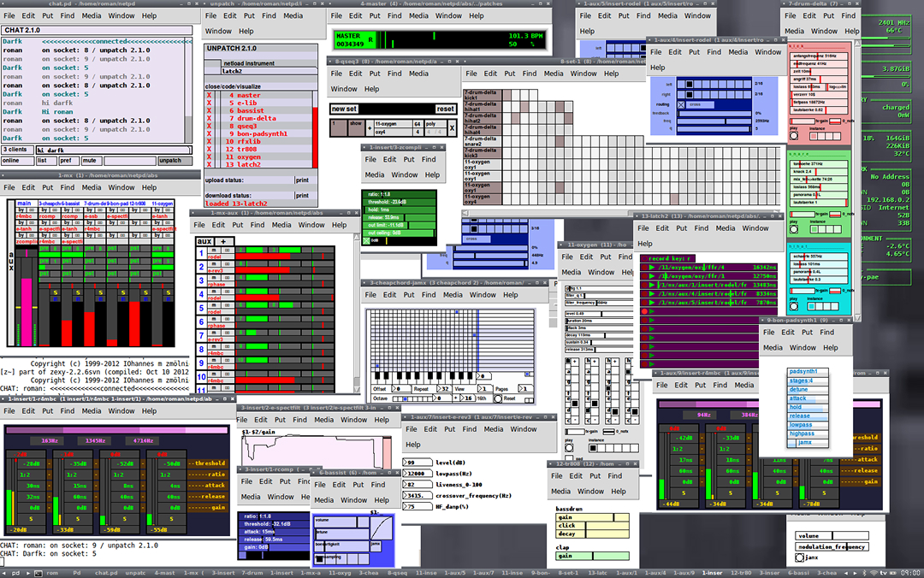Click the 'new set' button in qseq3
The height and width of the screenshot is (578, 924).
(x=344, y=109)
